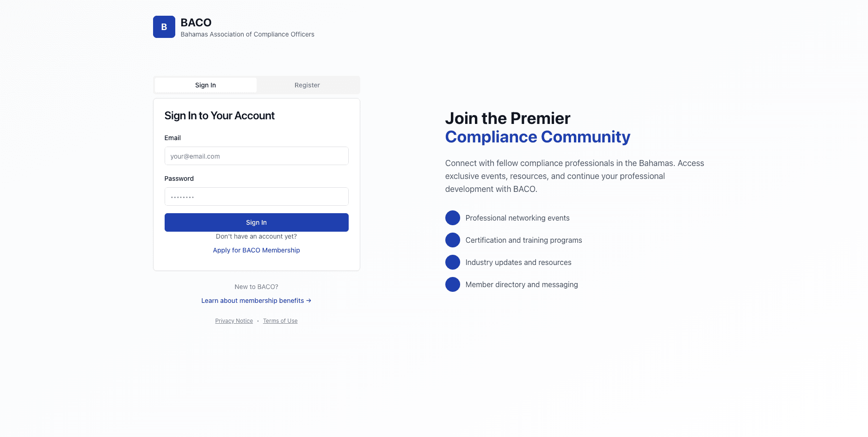Follow Learn about membership benefits

[252, 301]
